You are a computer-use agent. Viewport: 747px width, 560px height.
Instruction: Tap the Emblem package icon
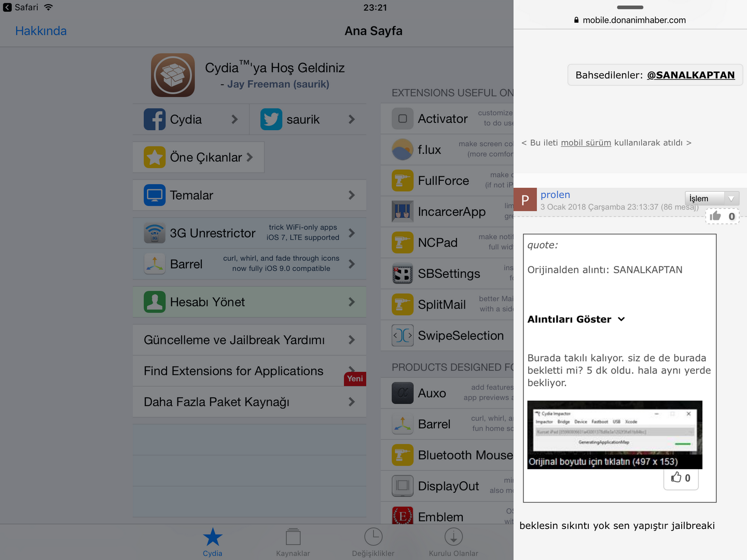coord(403,515)
